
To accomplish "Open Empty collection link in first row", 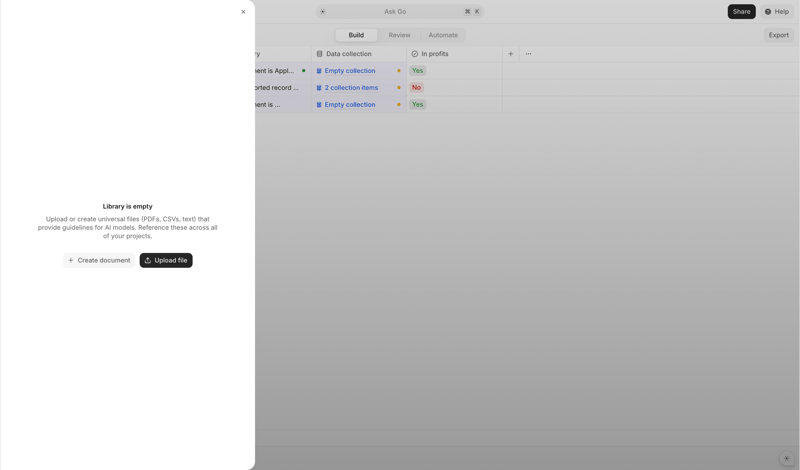I will click(349, 71).
